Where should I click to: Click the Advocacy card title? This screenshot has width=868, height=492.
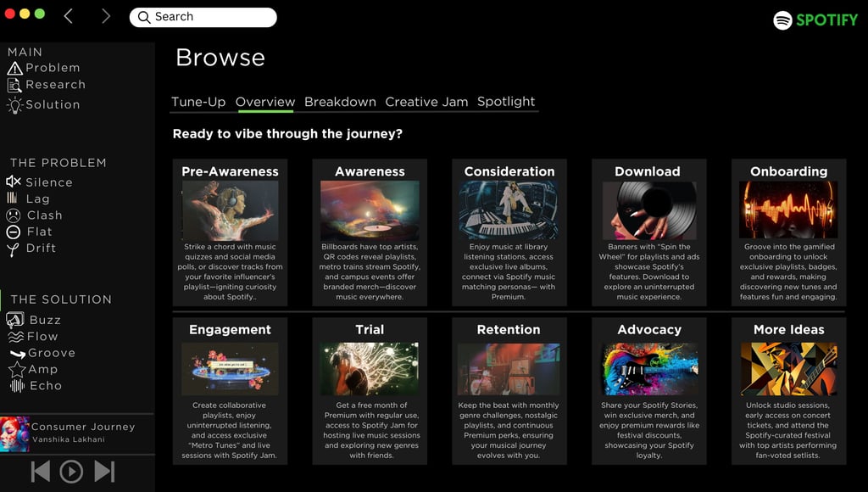649,330
